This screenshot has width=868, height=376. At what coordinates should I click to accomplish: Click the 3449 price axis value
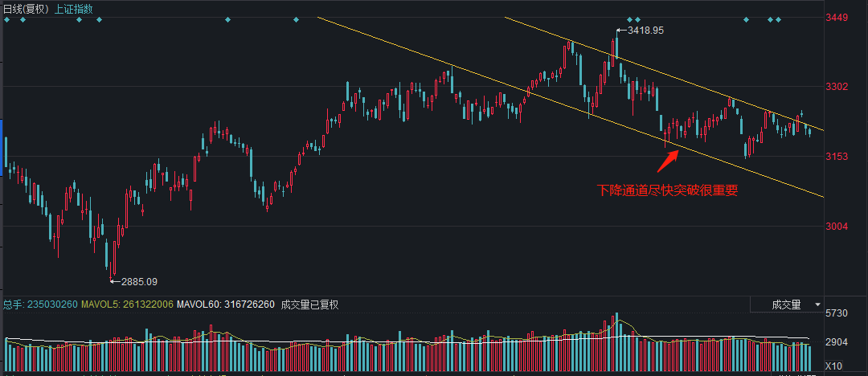[x=838, y=18]
